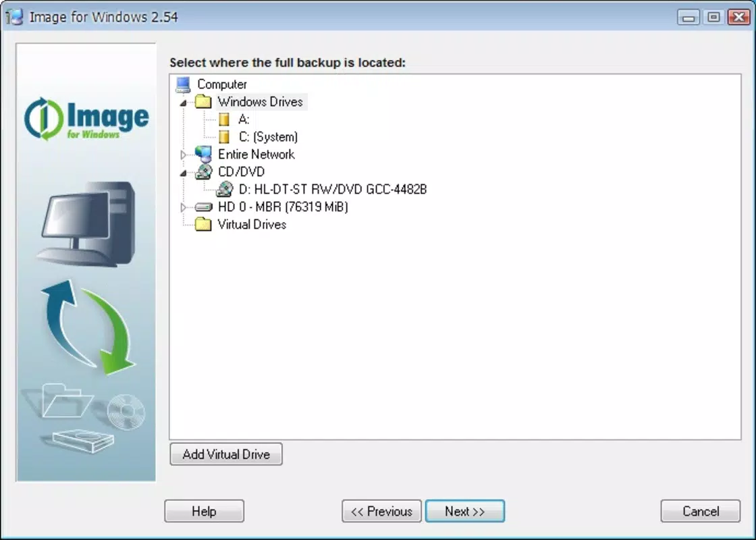Click the CD/DVD category disc icon
Screen dimensions: 756x540
click(x=203, y=172)
